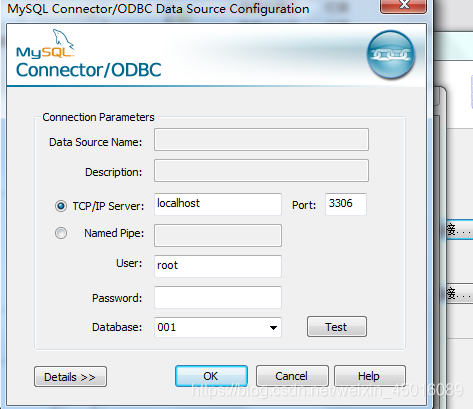
Task: Select the Named Pipe radio button
Action: coord(61,233)
